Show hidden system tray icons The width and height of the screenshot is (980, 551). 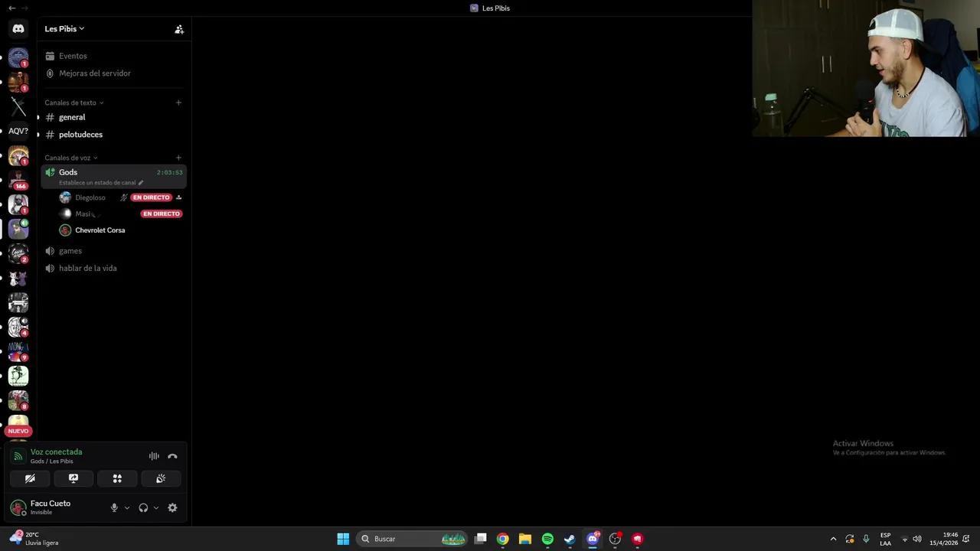[834, 539]
